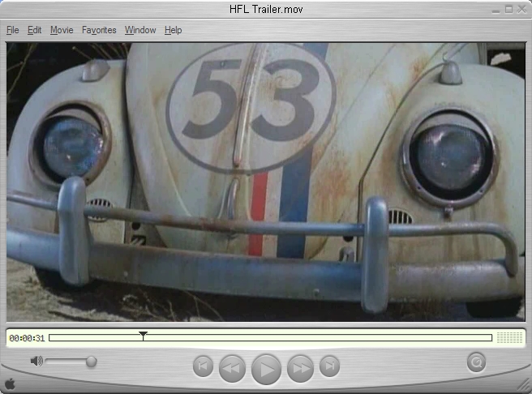Click the HFL Trailer.mov title bar text
Viewport: 532px width, 394px height.
click(x=266, y=9)
